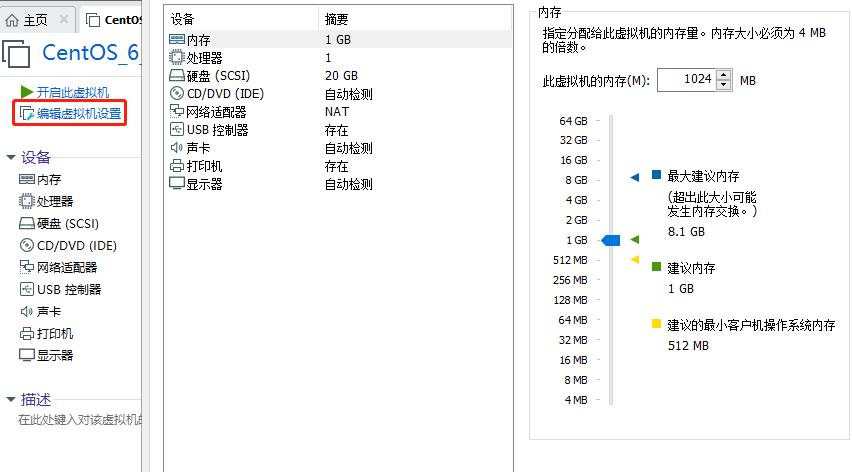
Task: Select 网络适配器 label in hardware table
Action: pyautogui.click(x=216, y=112)
